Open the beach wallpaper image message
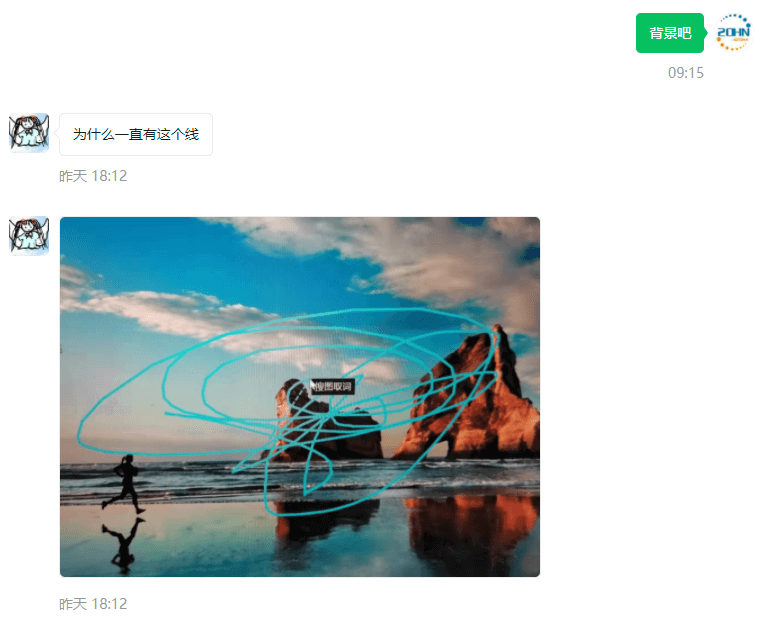 click(x=300, y=397)
